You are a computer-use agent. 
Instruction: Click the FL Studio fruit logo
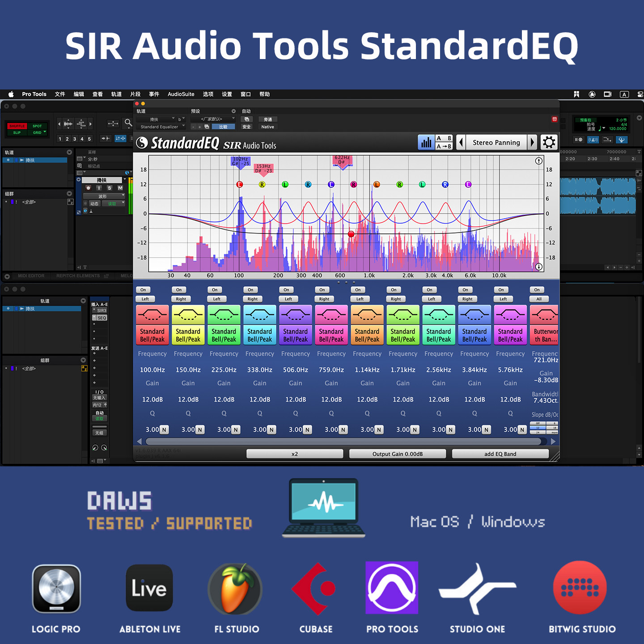pos(235,589)
